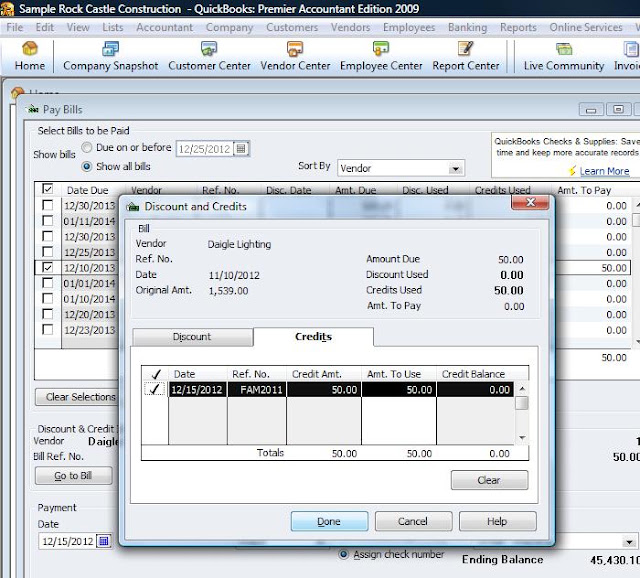The width and height of the screenshot is (640, 578).
Task: Check the bill due 12/23/2013
Action: (x=47, y=329)
